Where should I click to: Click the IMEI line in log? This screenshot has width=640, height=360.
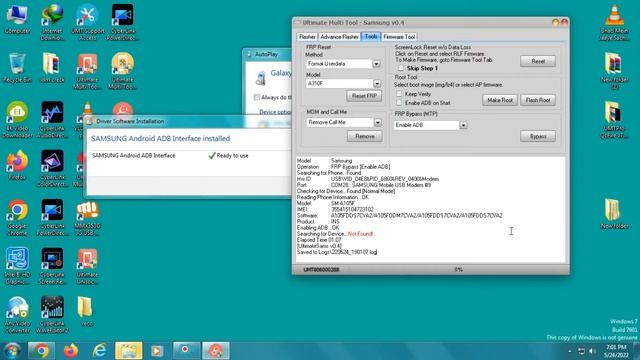(x=335, y=209)
